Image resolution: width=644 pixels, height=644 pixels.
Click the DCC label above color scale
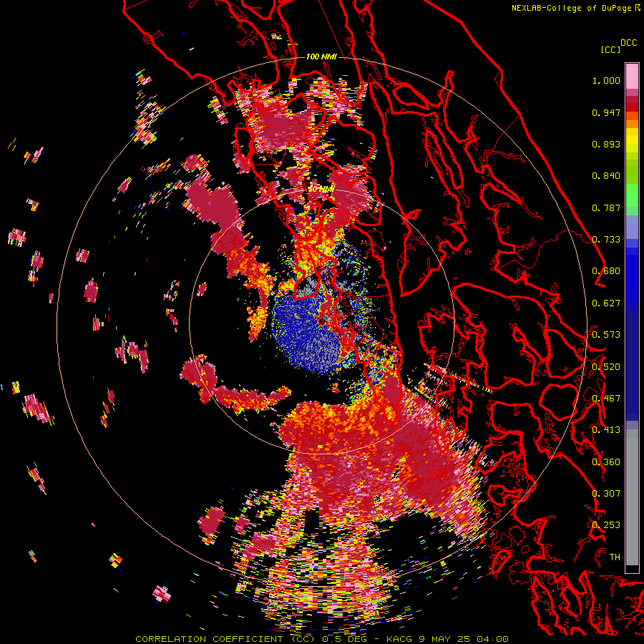(628, 43)
